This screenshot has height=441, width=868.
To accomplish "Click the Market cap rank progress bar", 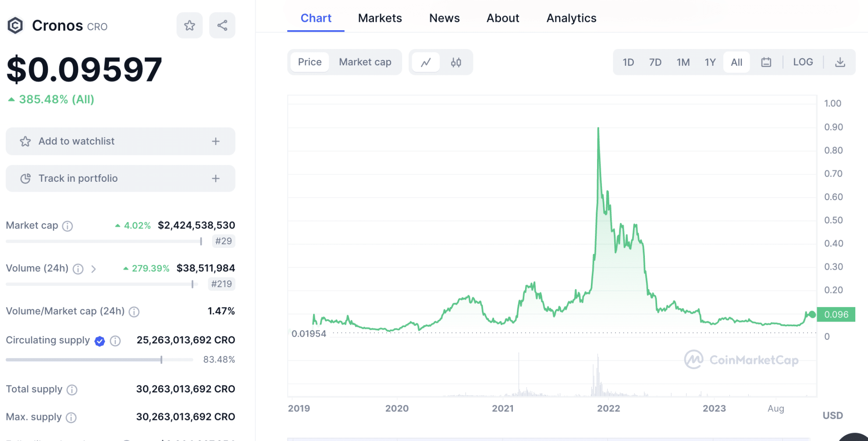I will pos(104,241).
